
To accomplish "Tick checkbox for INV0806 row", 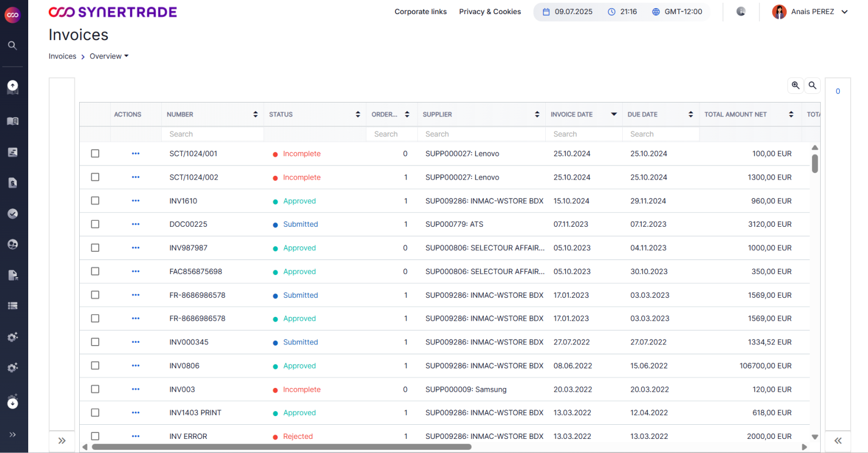I will tap(95, 366).
